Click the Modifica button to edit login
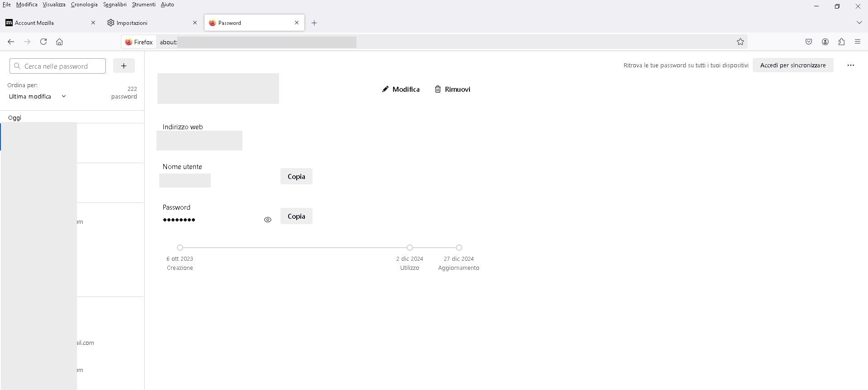Viewport: 868px width, 390px height. (401, 89)
